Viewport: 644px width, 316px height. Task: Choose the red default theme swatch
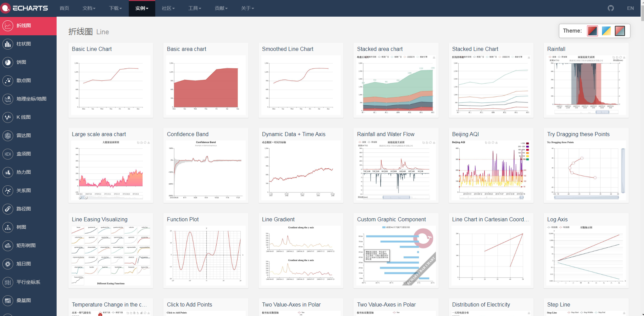click(592, 31)
